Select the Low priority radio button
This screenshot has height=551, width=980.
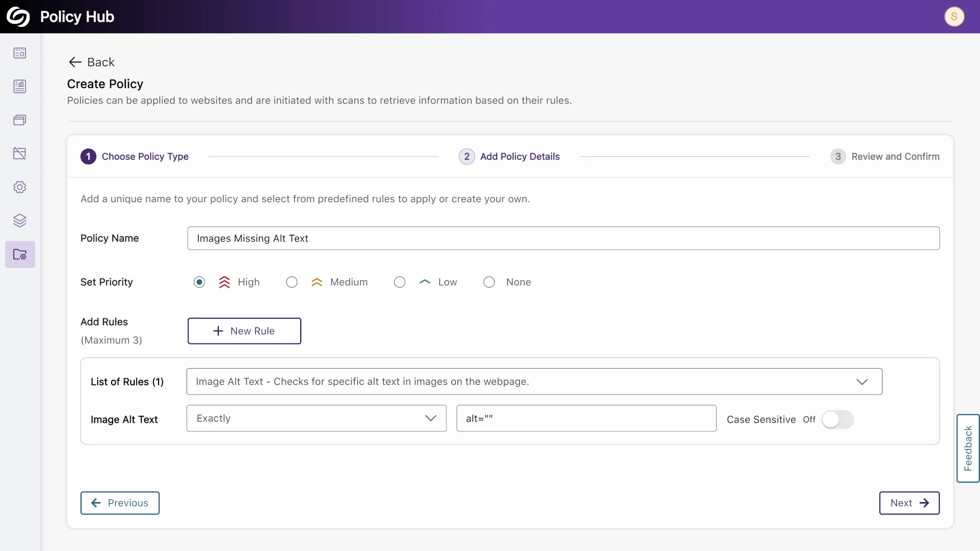point(400,282)
